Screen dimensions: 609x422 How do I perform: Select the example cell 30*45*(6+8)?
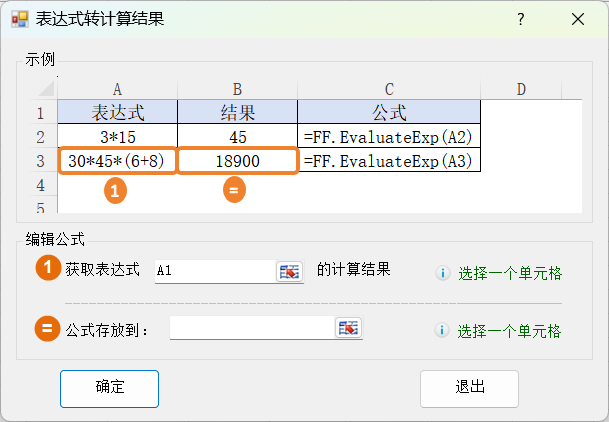click(117, 161)
